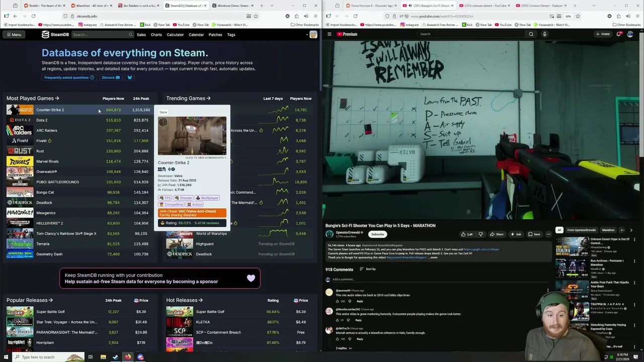Image resolution: width=644 pixels, height=362 pixels.
Task: Open new tab in the left browser
Action: 262,6
